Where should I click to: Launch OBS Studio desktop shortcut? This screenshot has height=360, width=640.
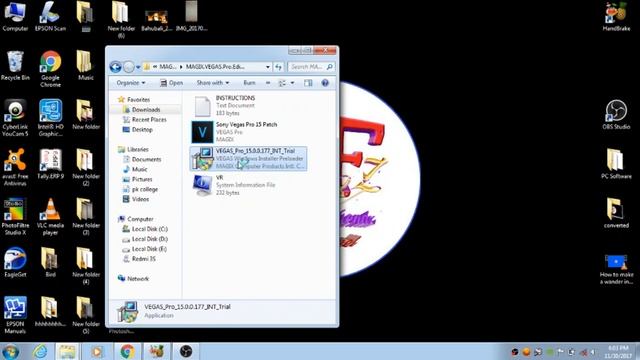[x=616, y=114]
